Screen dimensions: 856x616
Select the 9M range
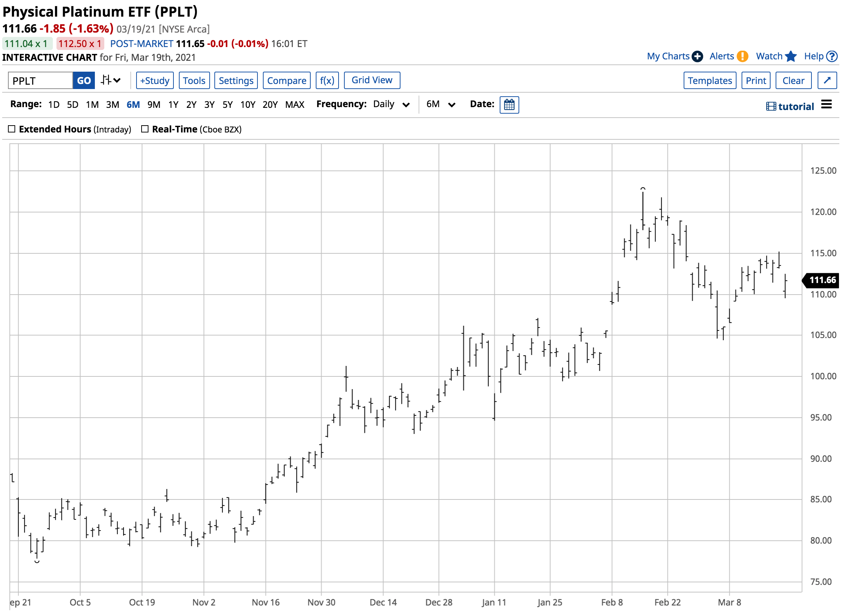coord(154,105)
